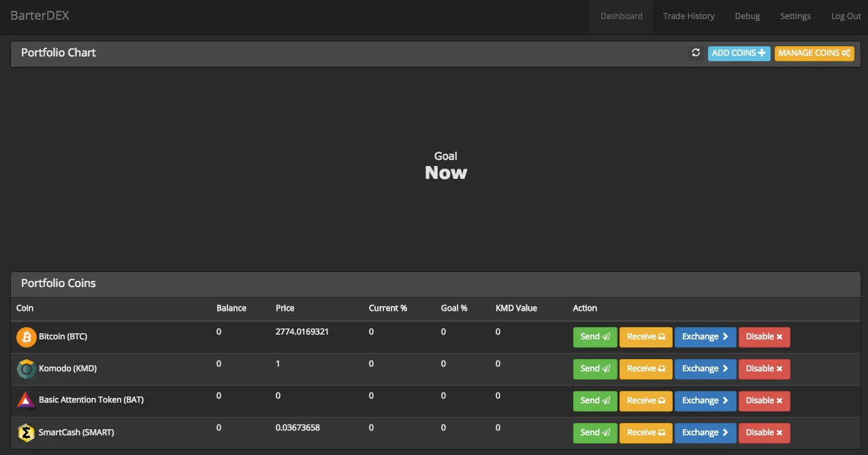Go to Dashboard tab
868x455 pixels.
click(x=622, y=16)
